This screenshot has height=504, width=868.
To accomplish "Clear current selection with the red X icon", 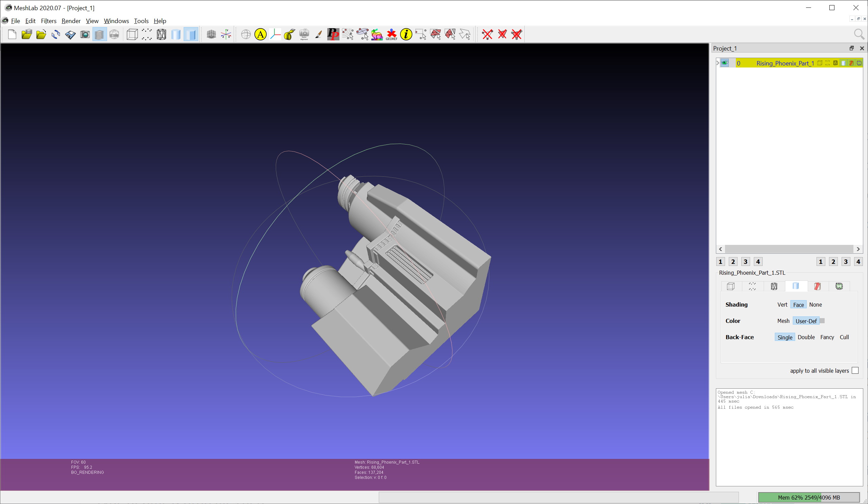I will tap(488, 35).
